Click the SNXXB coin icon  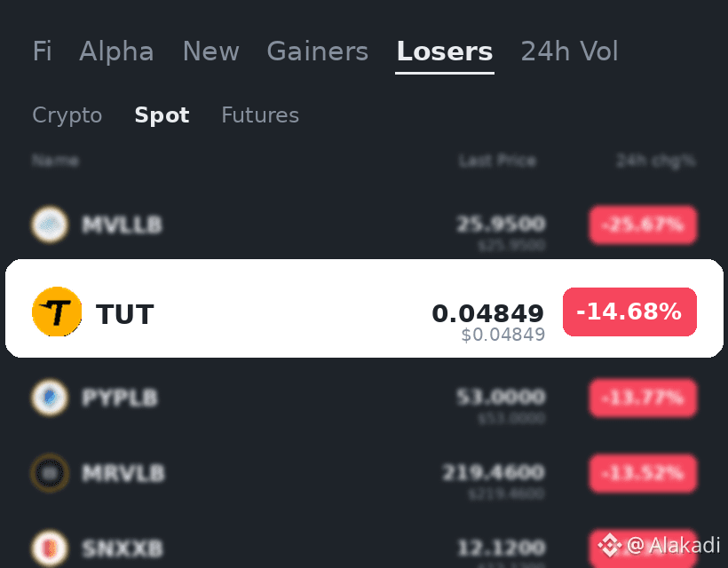click(50, 548)
